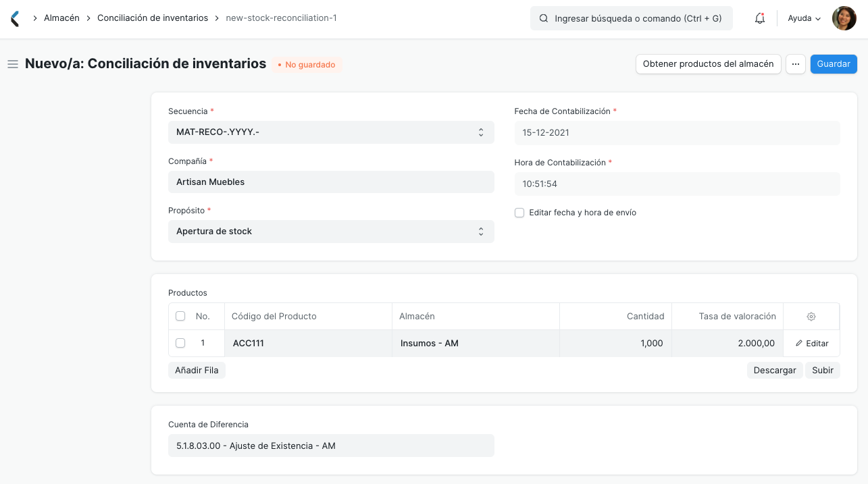Viewport: 868px width, 484px height.
Task: Go to the Almacén breadcrumb
Action: (x=61, y=18)
